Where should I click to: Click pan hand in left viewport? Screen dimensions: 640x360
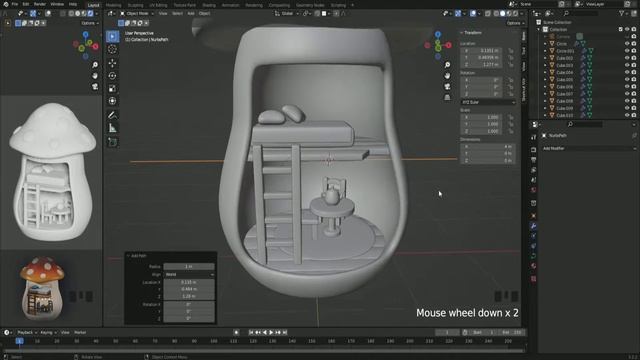pyautogui.click(x=95, y=76)
